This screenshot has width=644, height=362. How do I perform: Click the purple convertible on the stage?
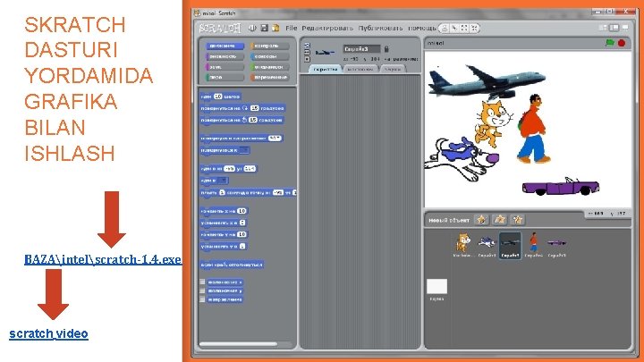pos(560,187)
